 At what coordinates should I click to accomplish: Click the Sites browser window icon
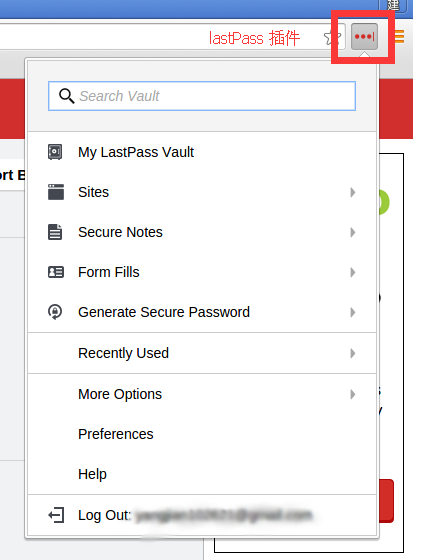[x=56, y=192]
